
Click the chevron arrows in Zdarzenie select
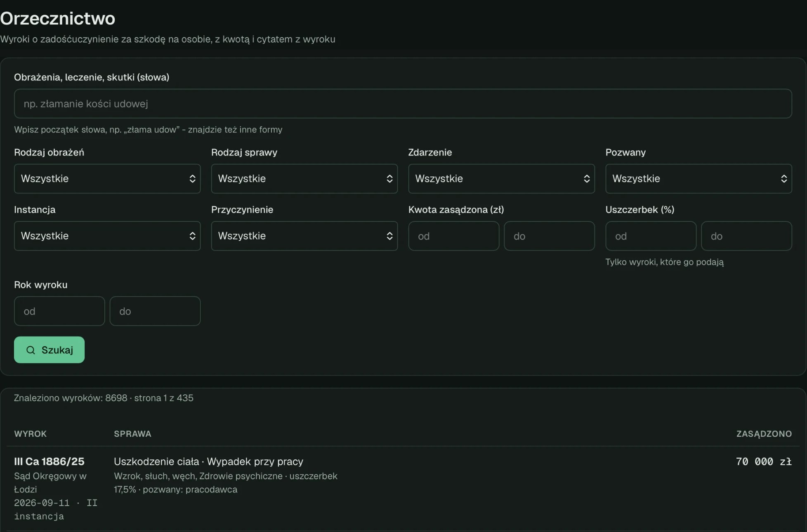point(587,179)
